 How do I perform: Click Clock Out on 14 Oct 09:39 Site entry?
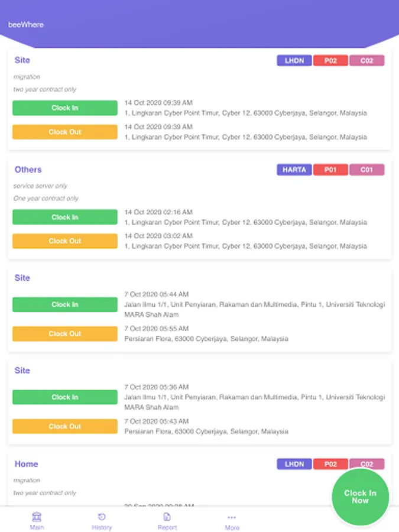tap(65, 132)
